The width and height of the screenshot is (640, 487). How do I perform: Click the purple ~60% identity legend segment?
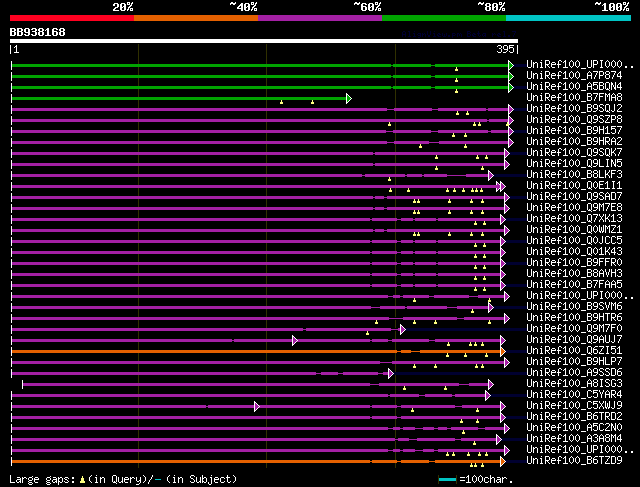pyautogui.click(x=320, y=18)
